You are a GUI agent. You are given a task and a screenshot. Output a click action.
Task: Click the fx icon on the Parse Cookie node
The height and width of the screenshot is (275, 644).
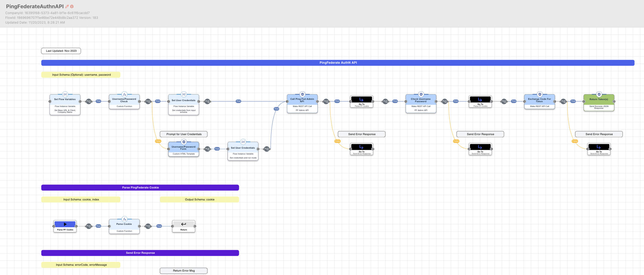coord(124,219)
